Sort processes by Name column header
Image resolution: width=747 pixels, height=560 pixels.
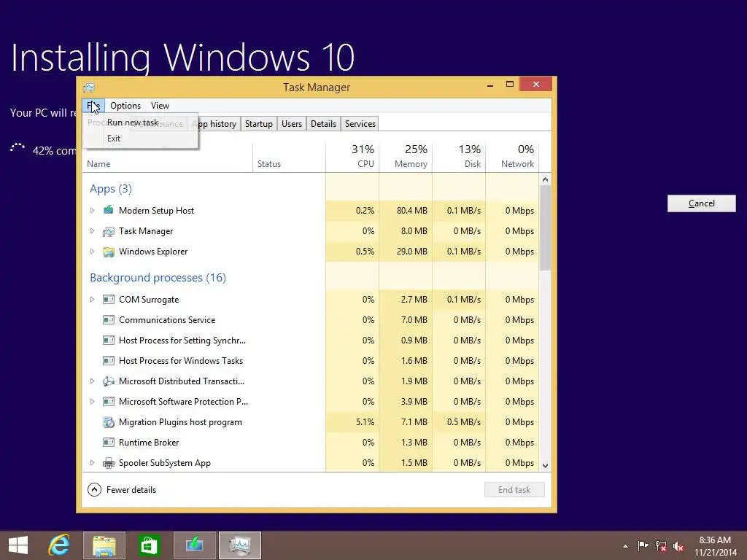[x=168, y=164]
